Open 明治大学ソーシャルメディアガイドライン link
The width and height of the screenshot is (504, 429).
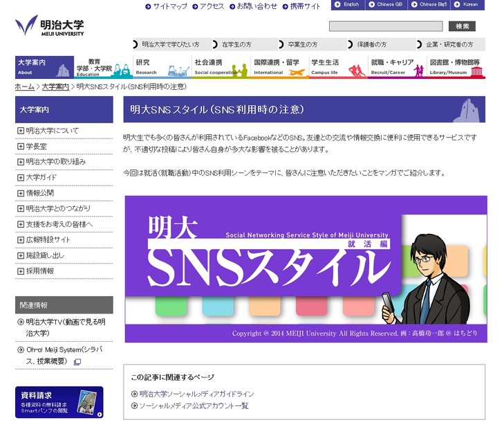click(x=197, y=394)
